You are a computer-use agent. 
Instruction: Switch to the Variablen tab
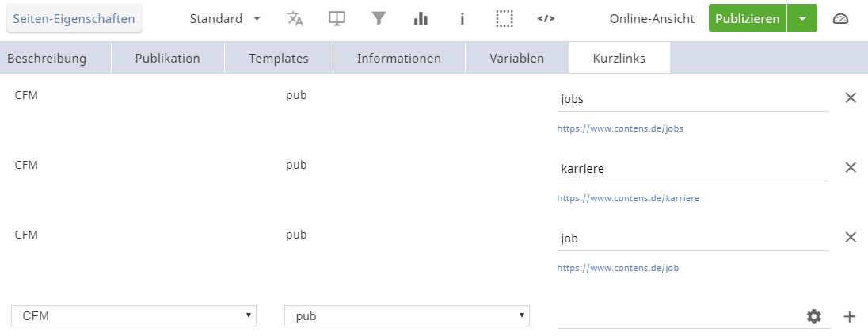click(516, 58)
